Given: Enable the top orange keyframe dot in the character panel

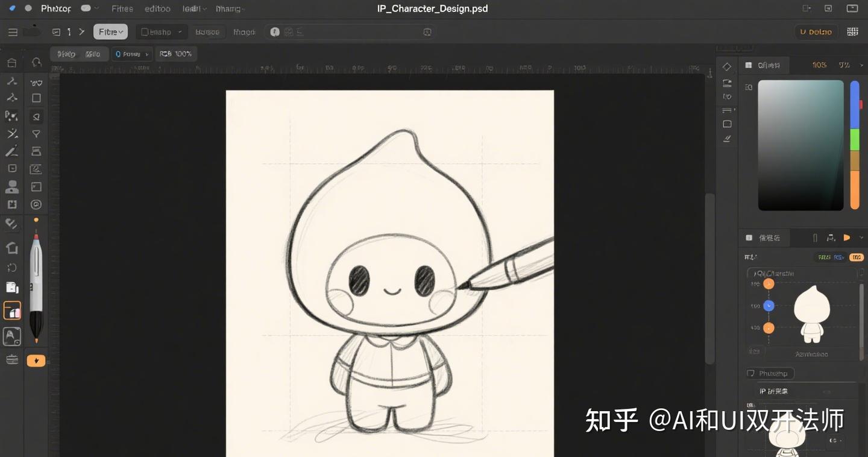Looking at the screenshot, I should tap(768, 283).
